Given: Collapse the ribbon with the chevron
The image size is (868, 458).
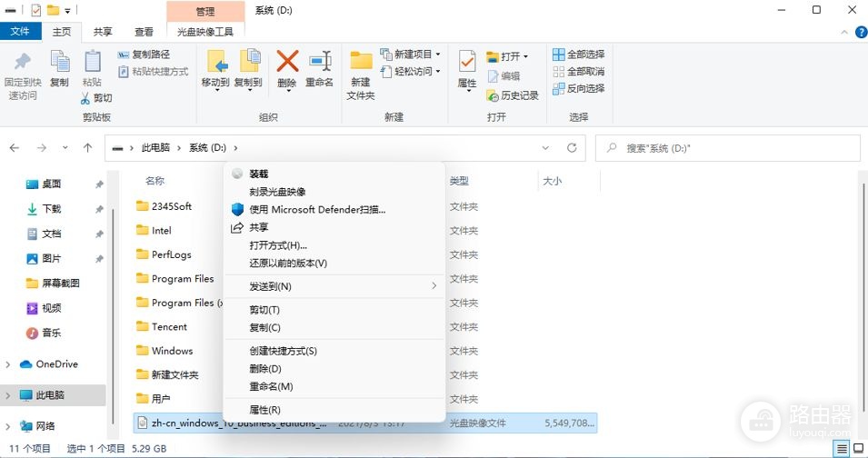Looking at the screenshot, I should pyautogui.click(x=844, y=32).
